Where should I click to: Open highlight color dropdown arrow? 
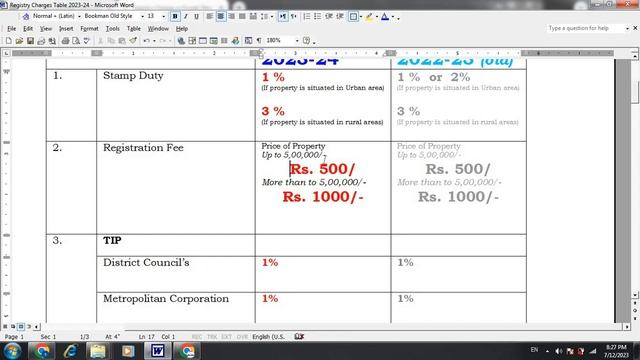tap(376, 17)
